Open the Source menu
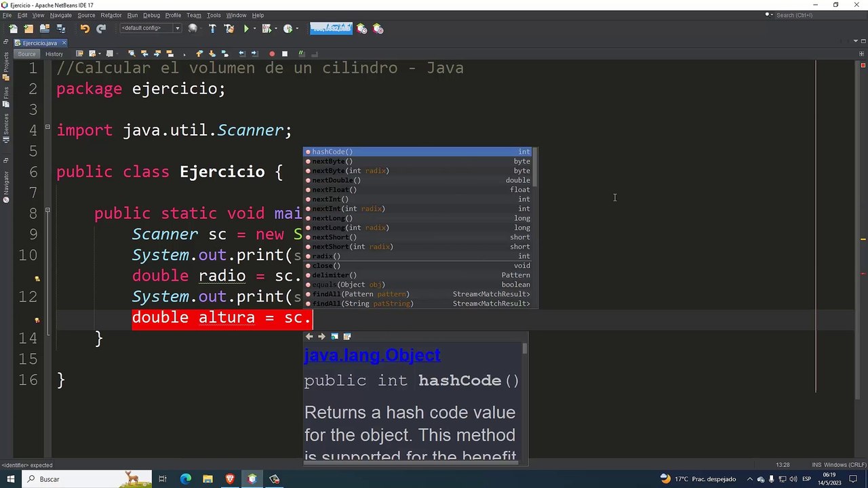The width and height of the screenshot is (868, 488). [x=86, y=15]
